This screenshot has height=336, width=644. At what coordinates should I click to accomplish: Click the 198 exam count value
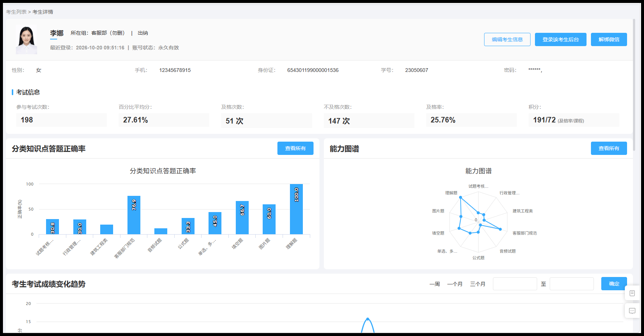click(27, 120)
